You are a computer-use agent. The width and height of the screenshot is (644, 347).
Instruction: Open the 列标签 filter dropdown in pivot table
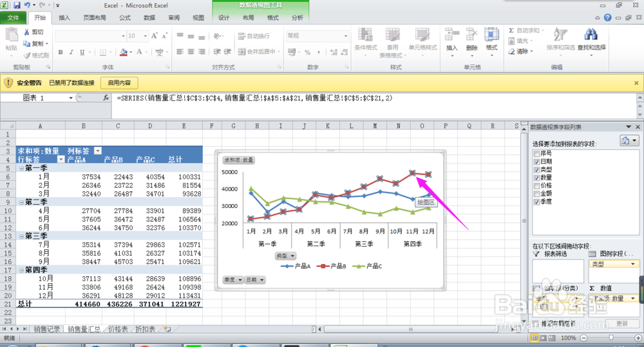(x=97, y=151)
